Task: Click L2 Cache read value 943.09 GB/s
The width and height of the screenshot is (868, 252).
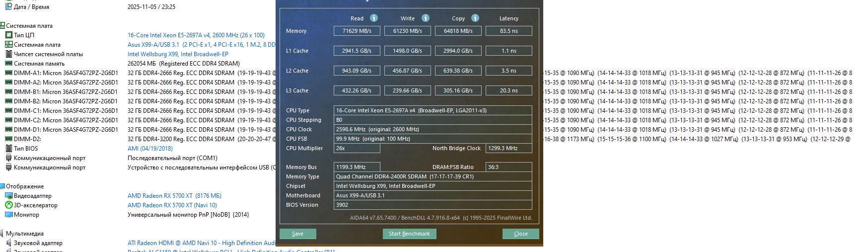Action: point(357,71)
